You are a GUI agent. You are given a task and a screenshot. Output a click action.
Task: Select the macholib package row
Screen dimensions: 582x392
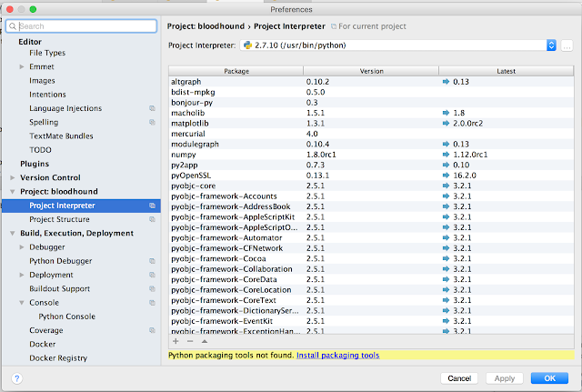coord(371,113)
